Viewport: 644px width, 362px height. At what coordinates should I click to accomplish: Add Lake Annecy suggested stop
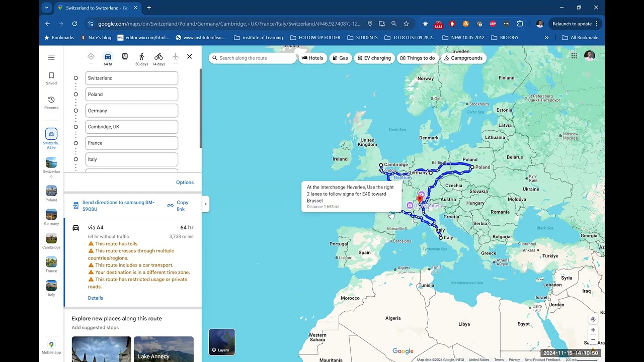[x=164, y=349]
